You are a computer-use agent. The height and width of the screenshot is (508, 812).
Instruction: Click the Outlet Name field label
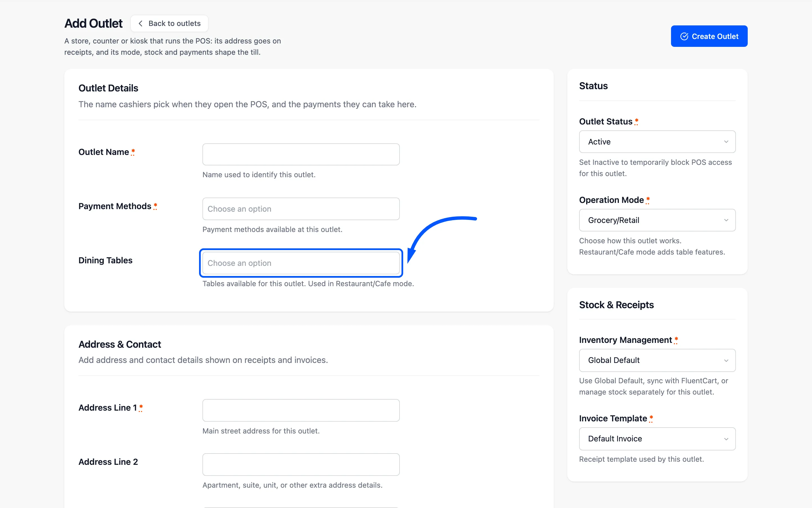tap(104, 152)
